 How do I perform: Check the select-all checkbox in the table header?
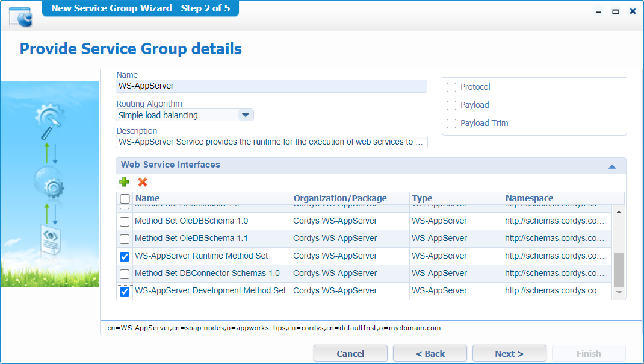click(125, 198)
